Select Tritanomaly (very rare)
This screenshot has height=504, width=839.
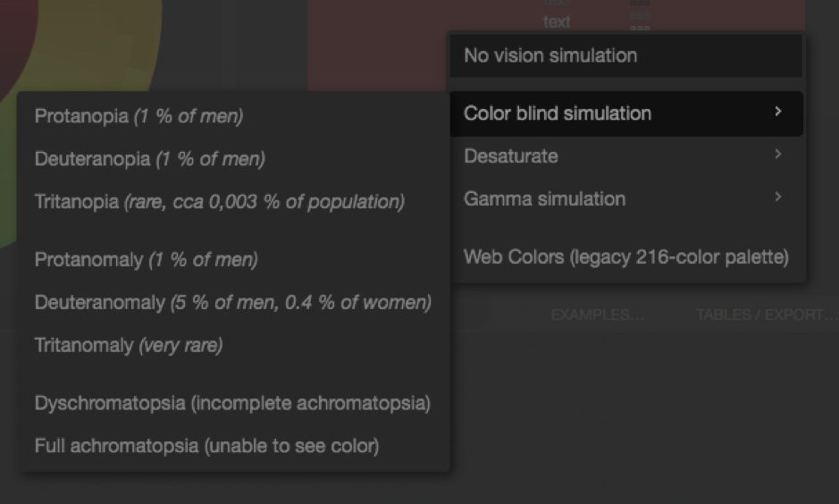coord(128,345)
